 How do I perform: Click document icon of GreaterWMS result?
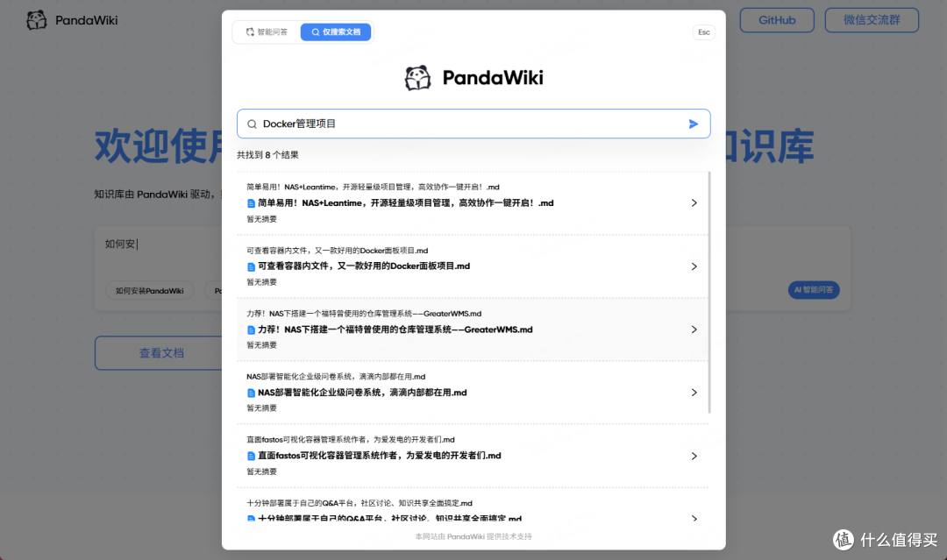pyautogui.click(x=251, y=330)
